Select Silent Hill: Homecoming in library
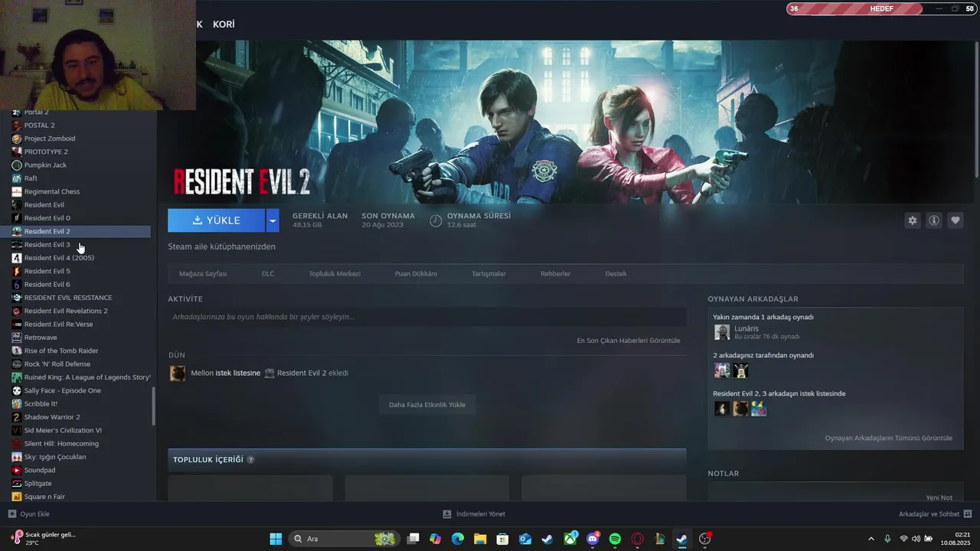The height and width of the screenshot is (551, 980). coord(61,444)
